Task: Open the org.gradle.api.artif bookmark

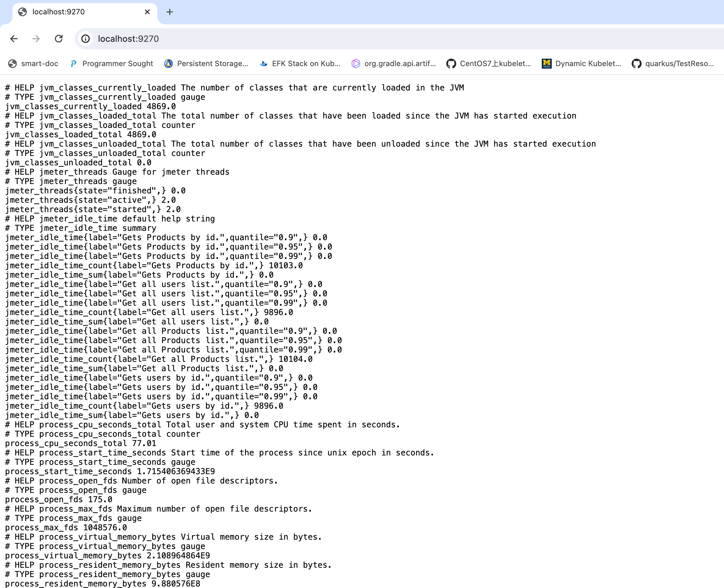Action: tap(394, 64)
